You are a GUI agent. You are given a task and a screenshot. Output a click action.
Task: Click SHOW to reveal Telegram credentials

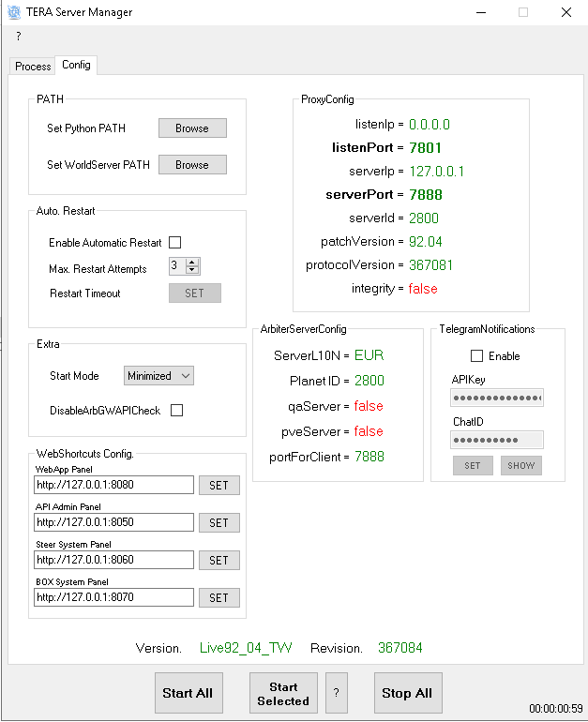(521, 465)
